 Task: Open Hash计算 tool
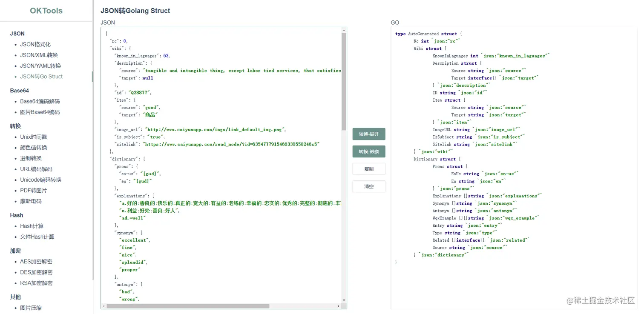pyautogui.click(x=32, y=226)
